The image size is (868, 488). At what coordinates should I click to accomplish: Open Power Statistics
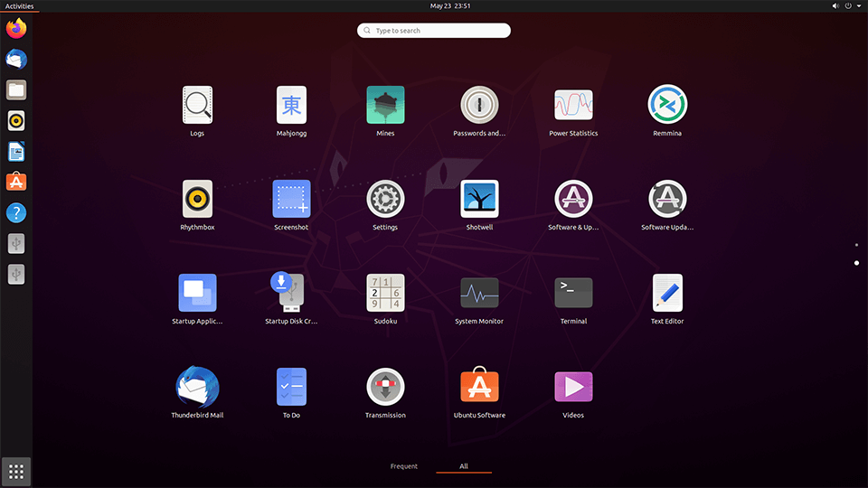573,105
